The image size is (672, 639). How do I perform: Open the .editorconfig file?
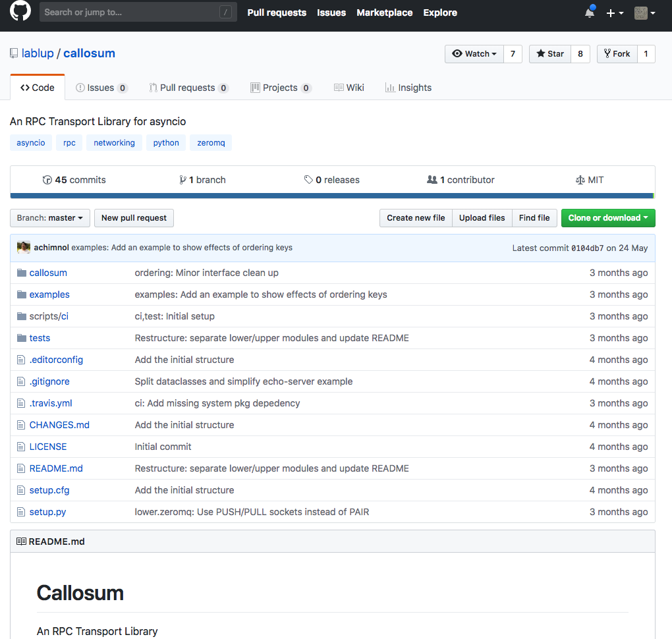56,360
